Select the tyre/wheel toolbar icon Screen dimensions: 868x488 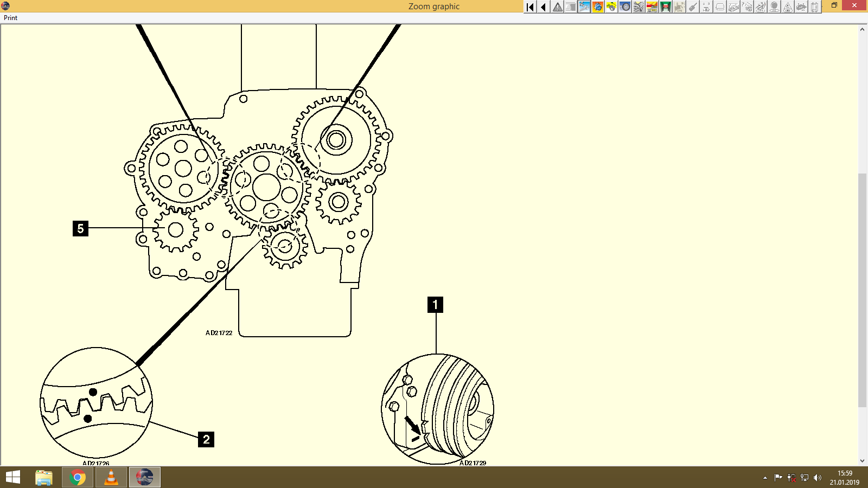(x=624, y=7)
